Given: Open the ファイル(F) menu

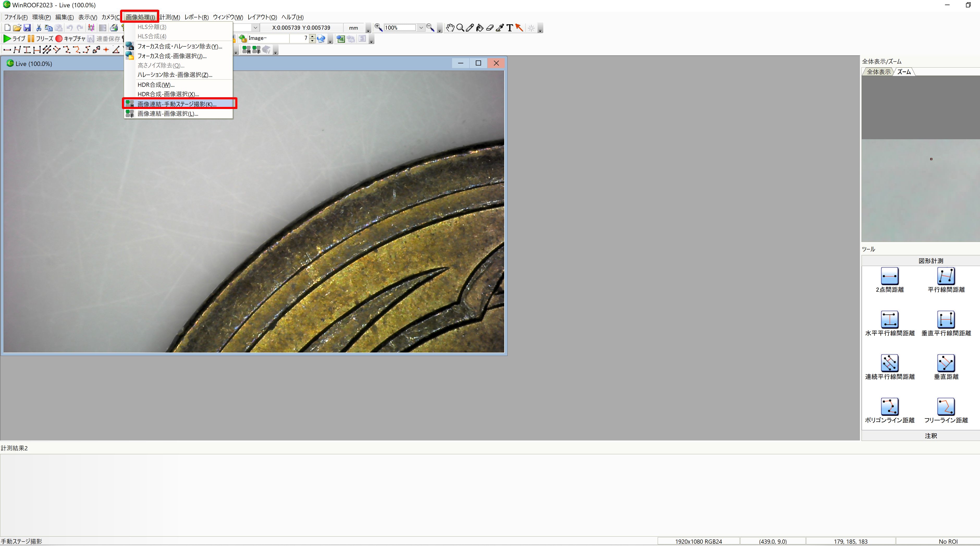Looking at the screenshot, I should [x=16, y=17].
